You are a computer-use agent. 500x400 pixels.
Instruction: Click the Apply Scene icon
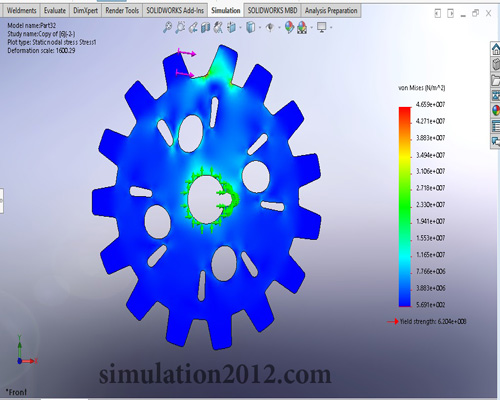[302, 27]
